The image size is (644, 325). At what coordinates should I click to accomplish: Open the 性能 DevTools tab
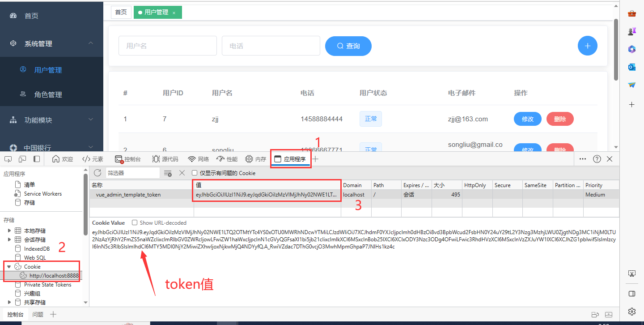tap(227, 159)
